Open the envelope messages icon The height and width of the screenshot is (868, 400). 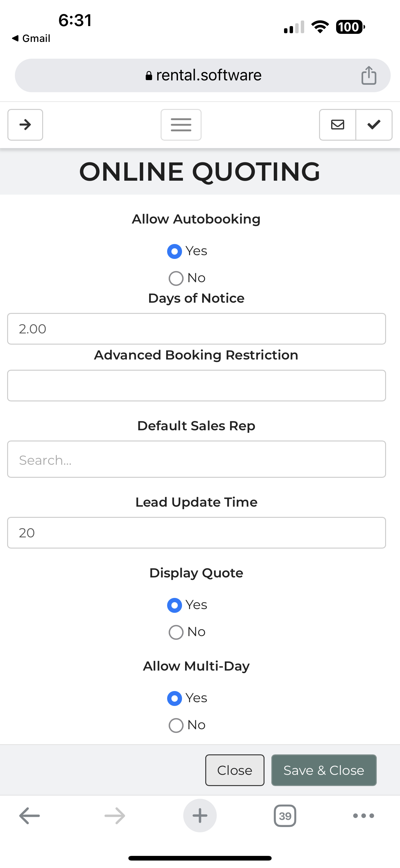(337, 125)
